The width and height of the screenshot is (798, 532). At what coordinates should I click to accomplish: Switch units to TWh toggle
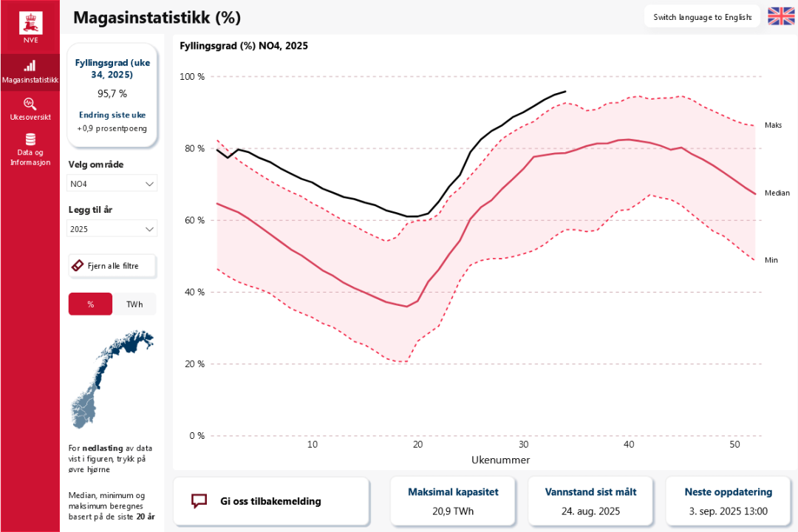click(x=134, y=304)
